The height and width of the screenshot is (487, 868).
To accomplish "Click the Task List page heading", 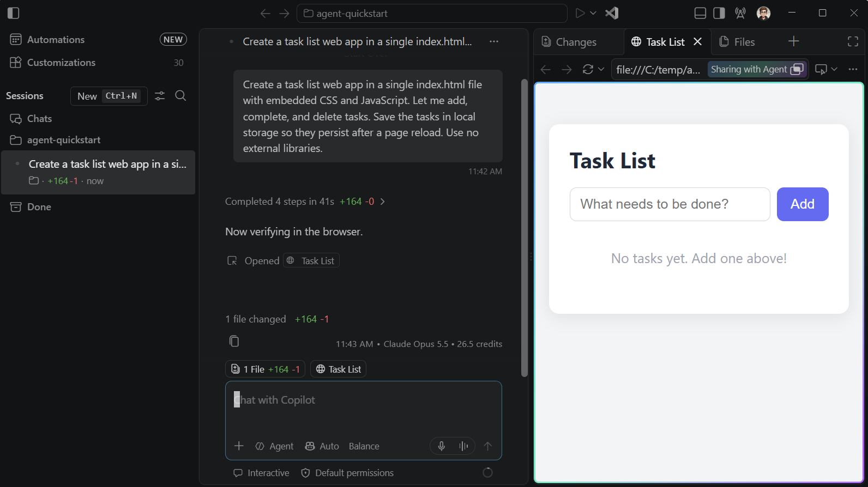I will pyautogui.click(x=612, y=161).
